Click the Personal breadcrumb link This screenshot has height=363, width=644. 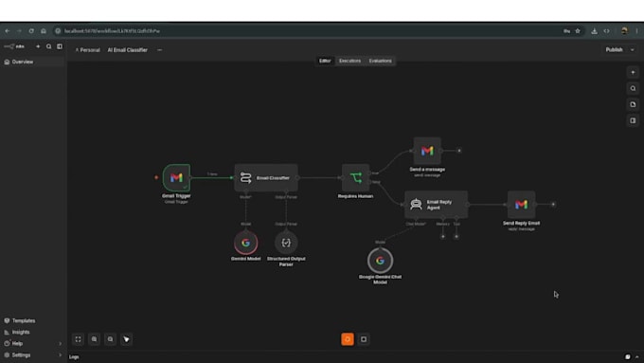pos(88,49)
